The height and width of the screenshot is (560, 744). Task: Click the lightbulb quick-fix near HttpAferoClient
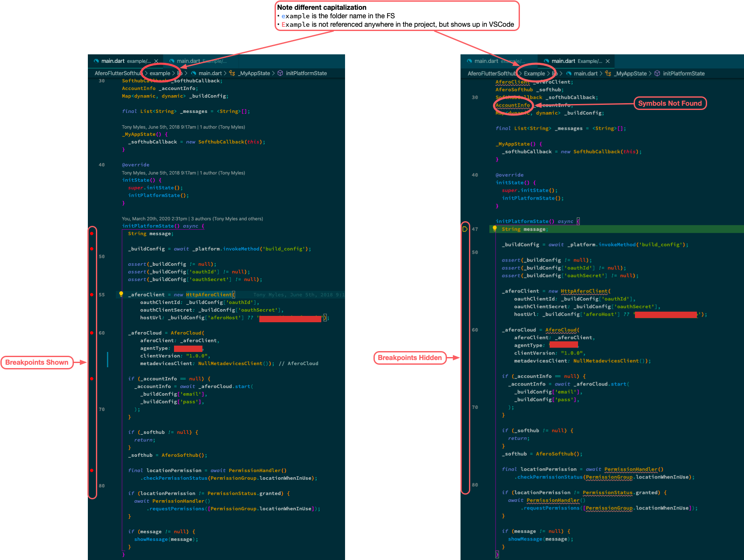(x=121, y=294)
